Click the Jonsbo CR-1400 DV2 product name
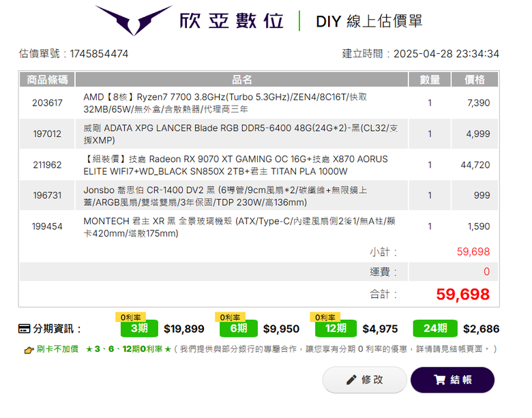 coord(225,196)
